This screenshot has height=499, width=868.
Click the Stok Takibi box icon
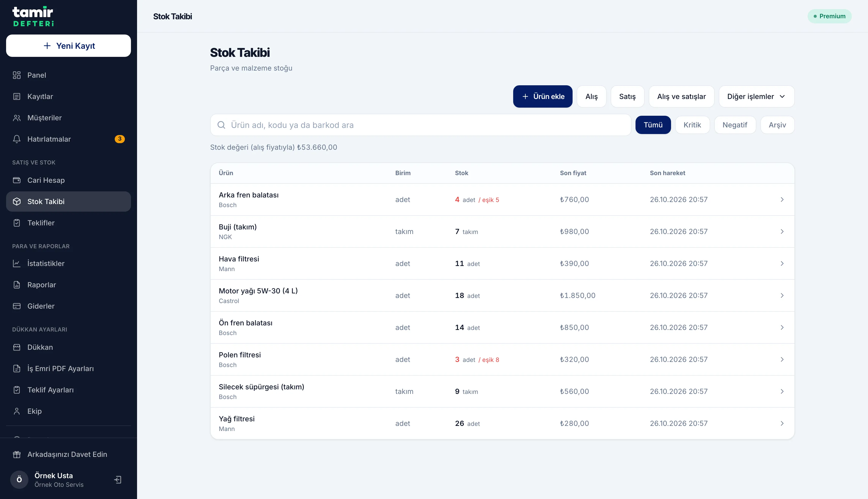point(17,202)
